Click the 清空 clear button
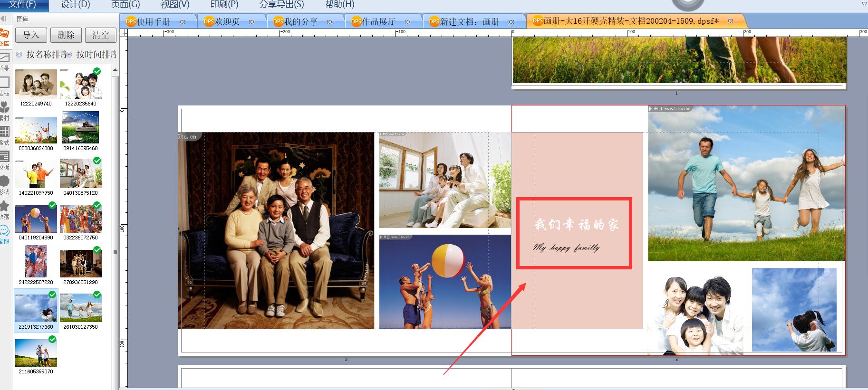The image size is (868, 390). coord(101,35)
